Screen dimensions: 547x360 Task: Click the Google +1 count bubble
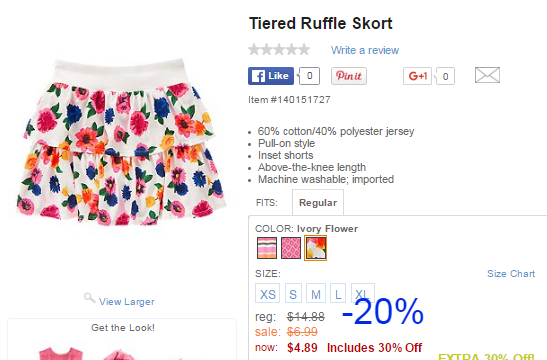[444, 76]
